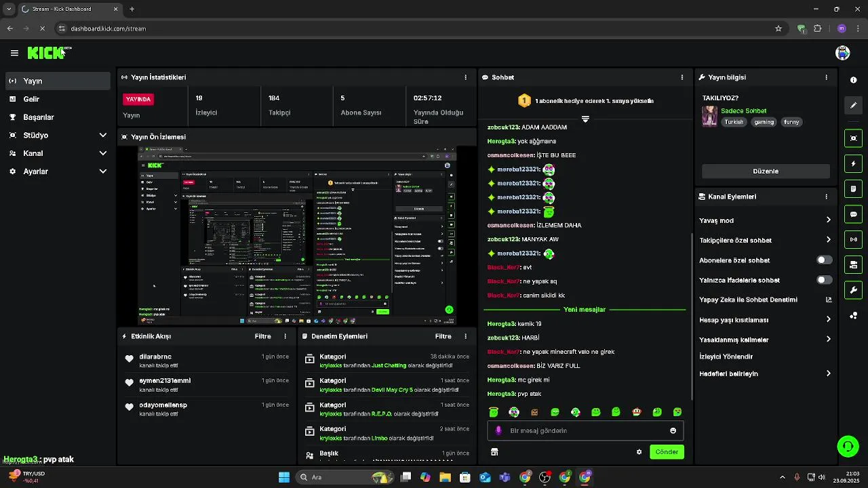The width and height of the screenshot is (868, 488).
Task: Toggle the chat bubble panel icon
Action: [853, 214]
